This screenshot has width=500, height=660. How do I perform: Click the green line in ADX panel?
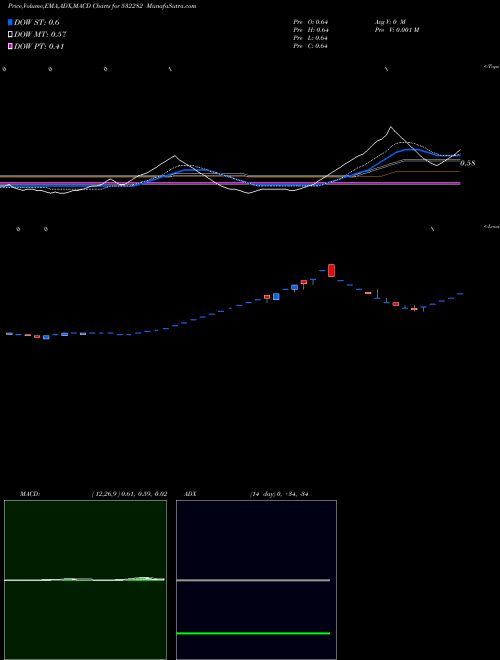[253, 633]
